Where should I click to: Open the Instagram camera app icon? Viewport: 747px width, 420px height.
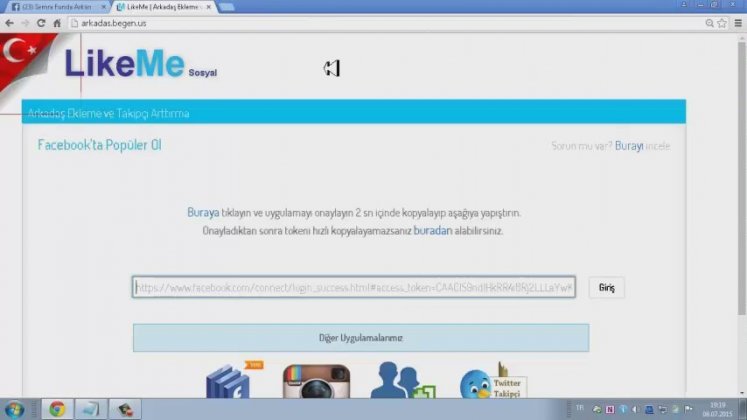point(316,381)
